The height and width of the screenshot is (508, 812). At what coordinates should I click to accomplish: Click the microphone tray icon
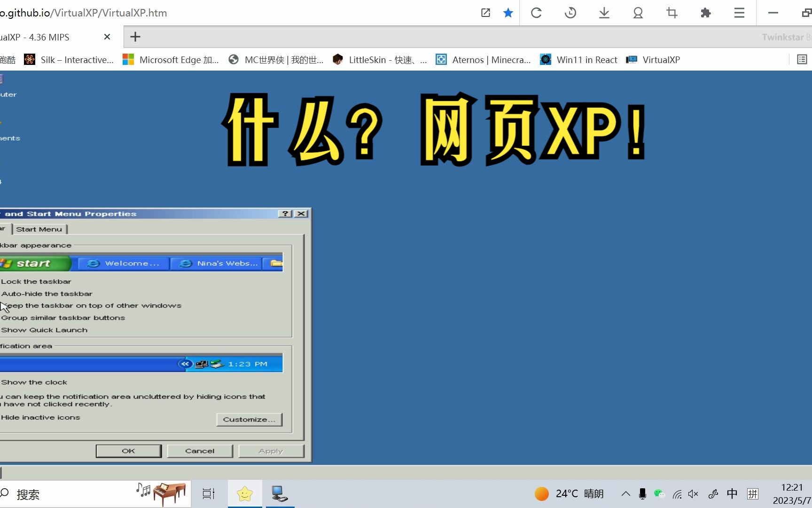pyautogui.click(x=642, y=494)
